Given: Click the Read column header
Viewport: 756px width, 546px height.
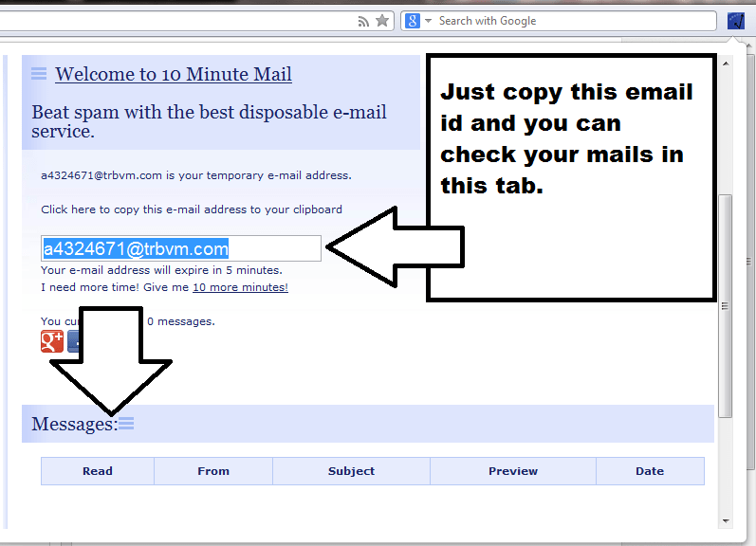Looking at the screenshot, I should point(98,471).
